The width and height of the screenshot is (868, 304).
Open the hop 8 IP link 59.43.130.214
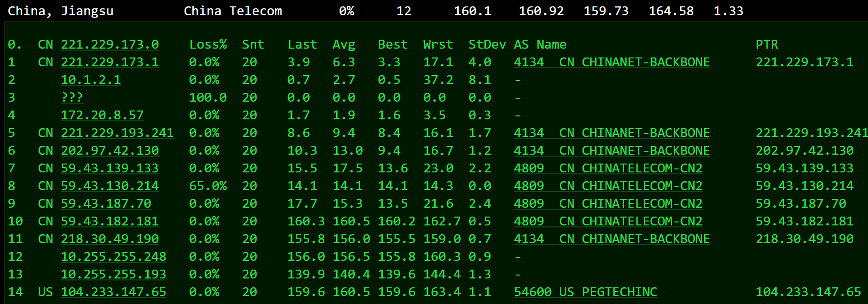110,186
